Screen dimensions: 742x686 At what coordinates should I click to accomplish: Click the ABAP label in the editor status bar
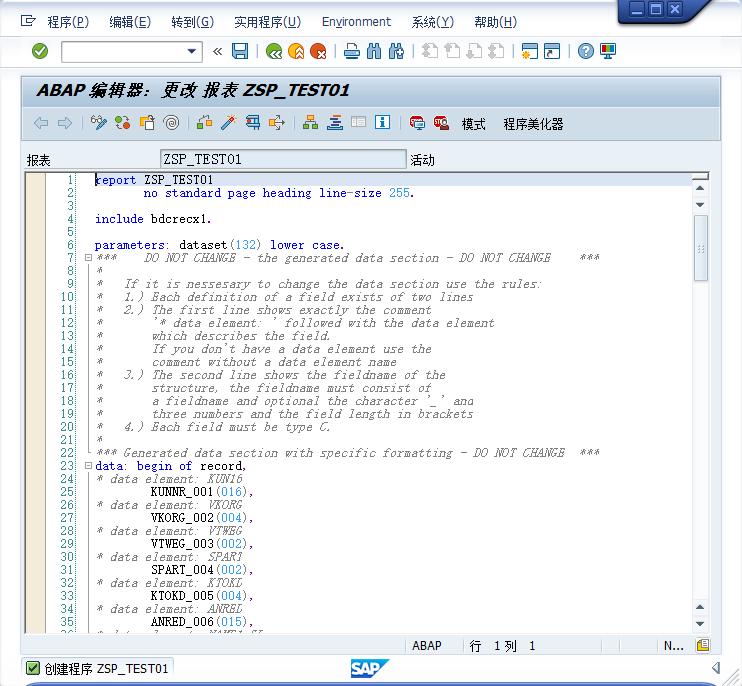pos(426,646)
